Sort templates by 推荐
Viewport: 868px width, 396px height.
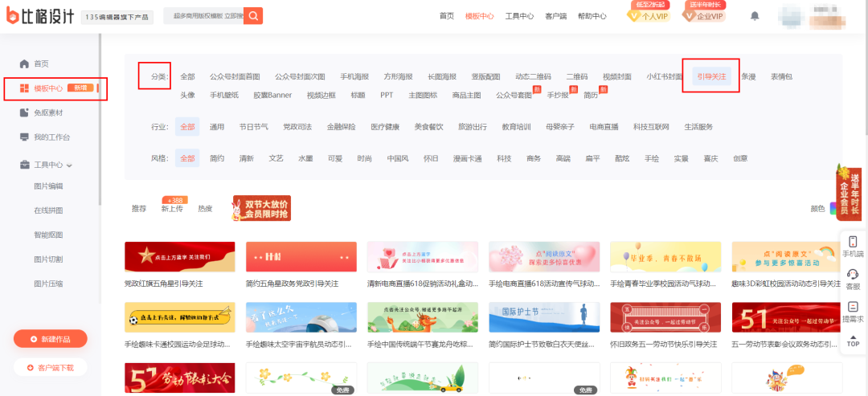click(x=139, y=209)
